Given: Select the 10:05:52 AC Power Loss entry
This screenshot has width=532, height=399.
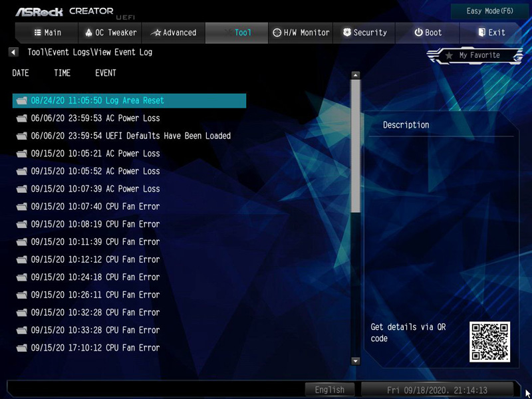Looking at the screenshot, I should 129,172.
